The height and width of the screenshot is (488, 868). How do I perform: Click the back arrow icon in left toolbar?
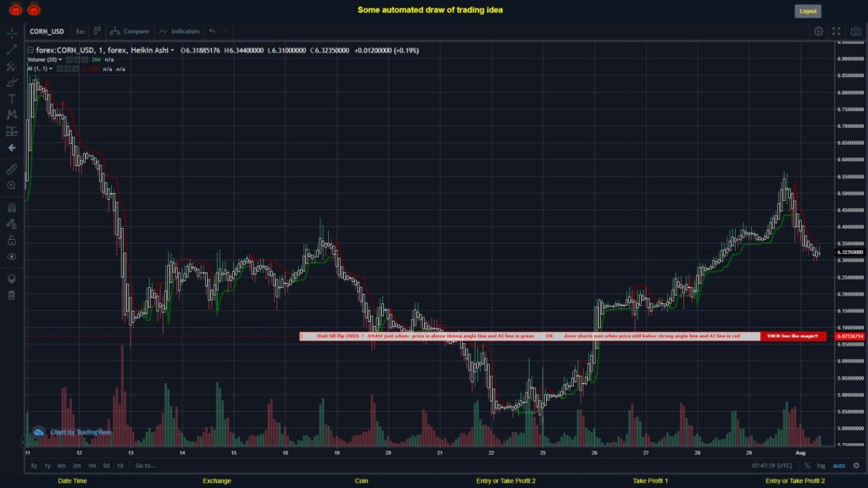click(12, 147)
